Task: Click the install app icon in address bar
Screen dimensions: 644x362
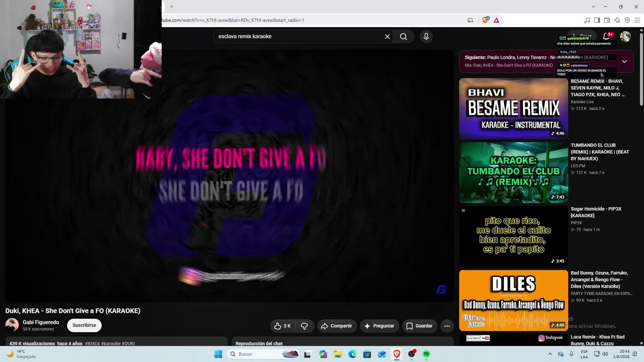Action: tap(470, 20)
